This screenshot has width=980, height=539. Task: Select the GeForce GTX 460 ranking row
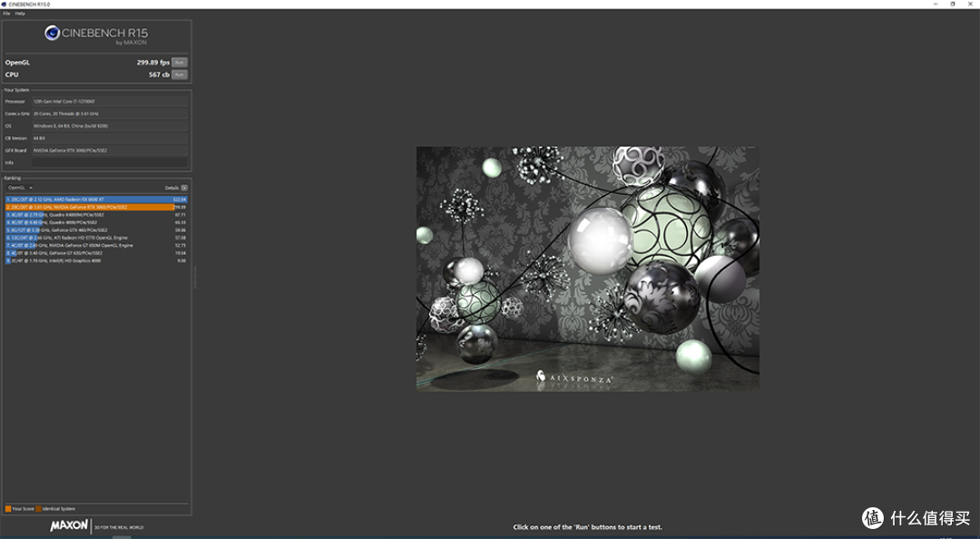(96, 230)
